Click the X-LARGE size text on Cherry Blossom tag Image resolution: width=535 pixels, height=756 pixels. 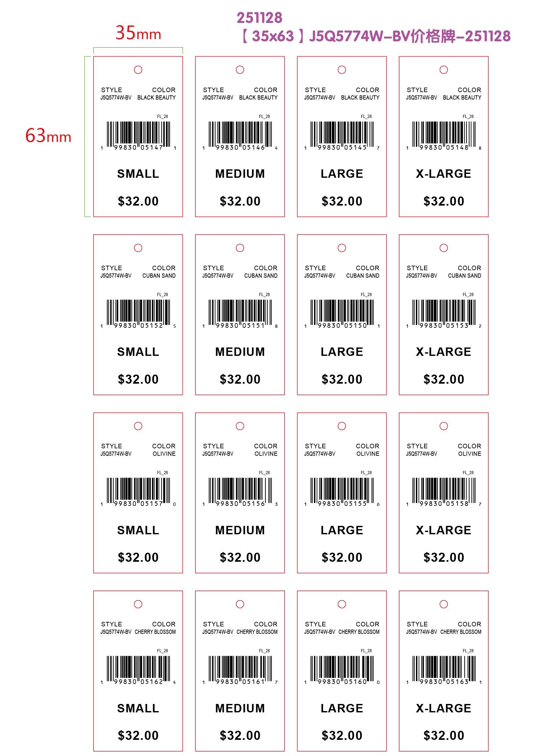coord(444,708)
